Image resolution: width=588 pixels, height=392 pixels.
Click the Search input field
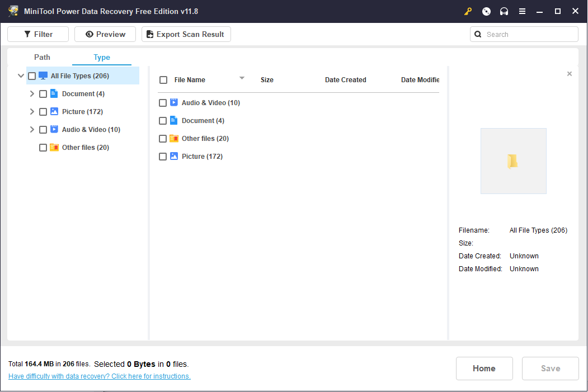529,34
